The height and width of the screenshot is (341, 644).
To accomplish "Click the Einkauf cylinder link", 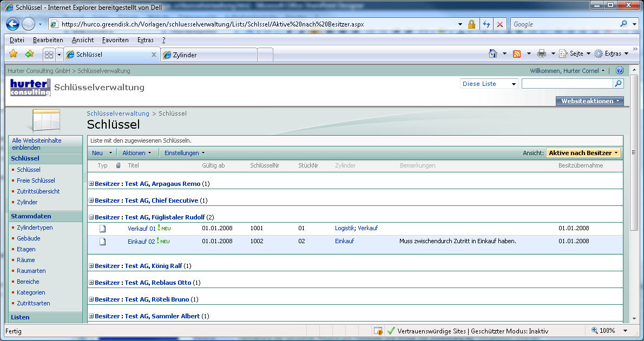I will 345,241.
